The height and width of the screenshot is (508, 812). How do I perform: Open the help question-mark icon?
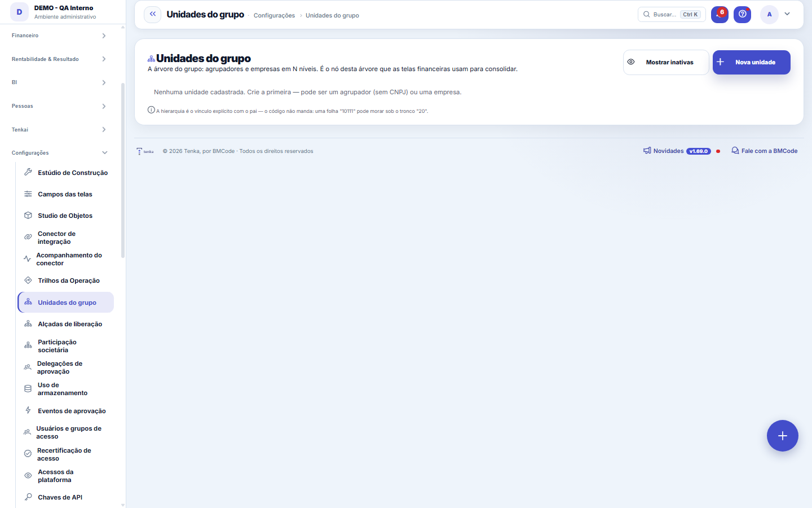click(742, 14)
